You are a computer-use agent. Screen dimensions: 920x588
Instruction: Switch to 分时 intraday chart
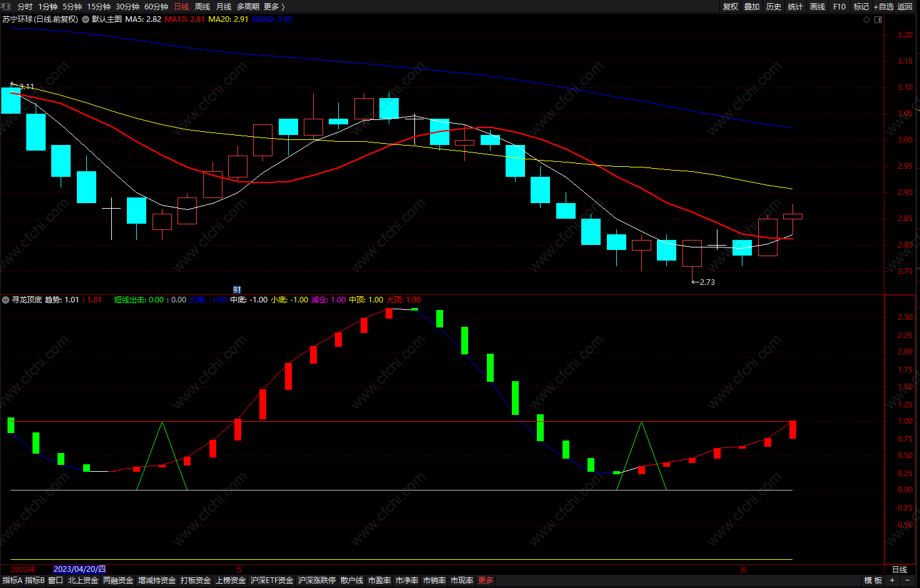click(x=25, y=6)
